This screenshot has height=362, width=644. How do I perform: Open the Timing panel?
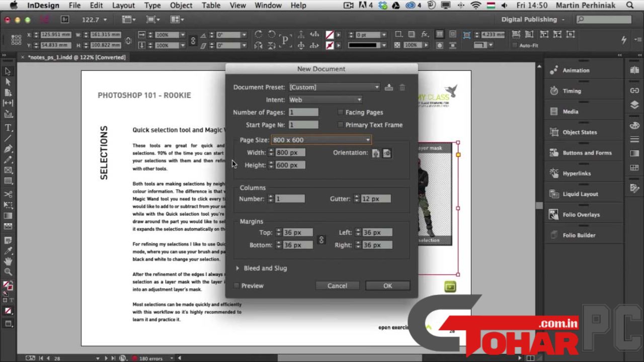tap(572, 91)
